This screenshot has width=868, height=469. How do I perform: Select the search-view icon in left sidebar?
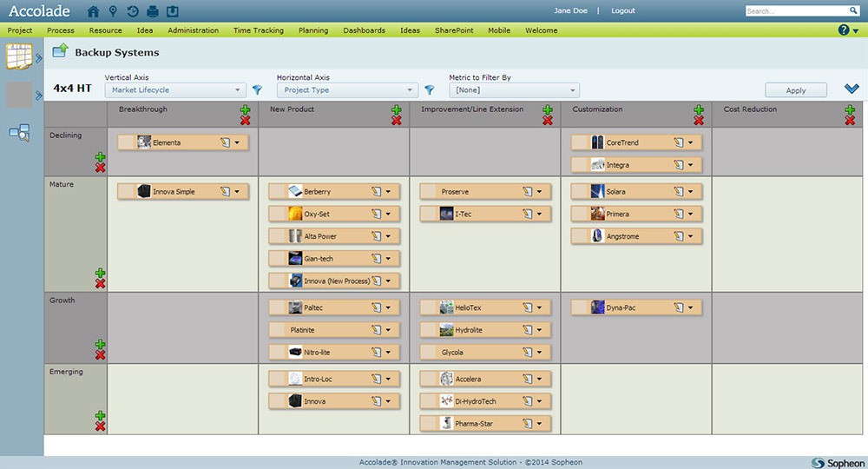18,133
